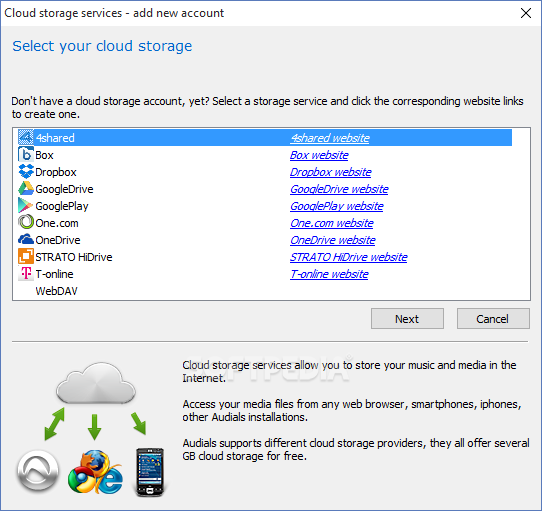Image resolution: width=542 pixels, height=511 pixels.
Task: Open the Box website link
Action: (x=319, y=155)
